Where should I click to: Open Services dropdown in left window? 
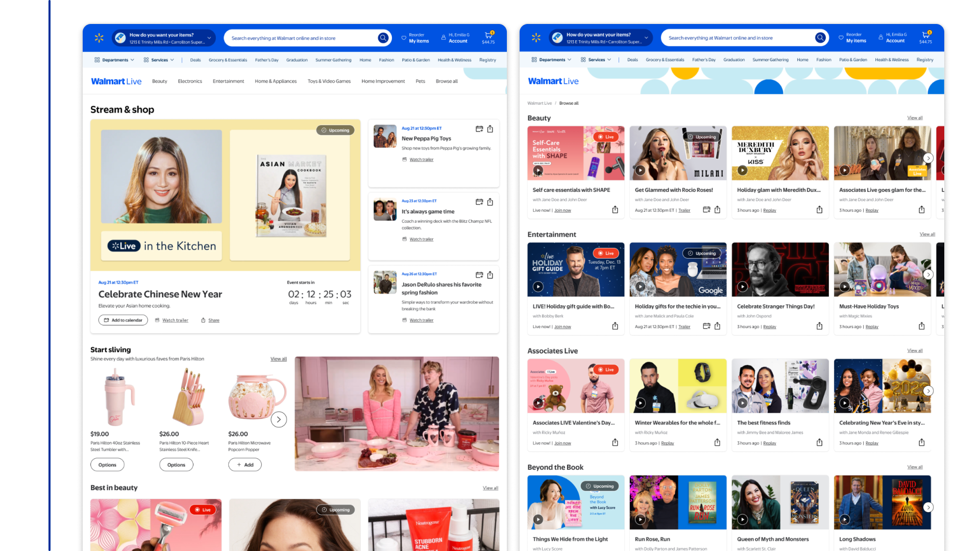click(x=159, y=60)
